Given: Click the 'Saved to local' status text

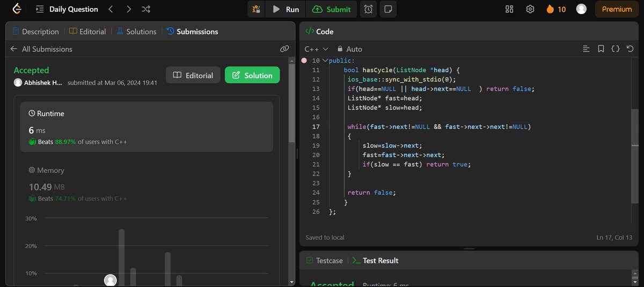Looking at the screenshot, I should tap(325, 237).
